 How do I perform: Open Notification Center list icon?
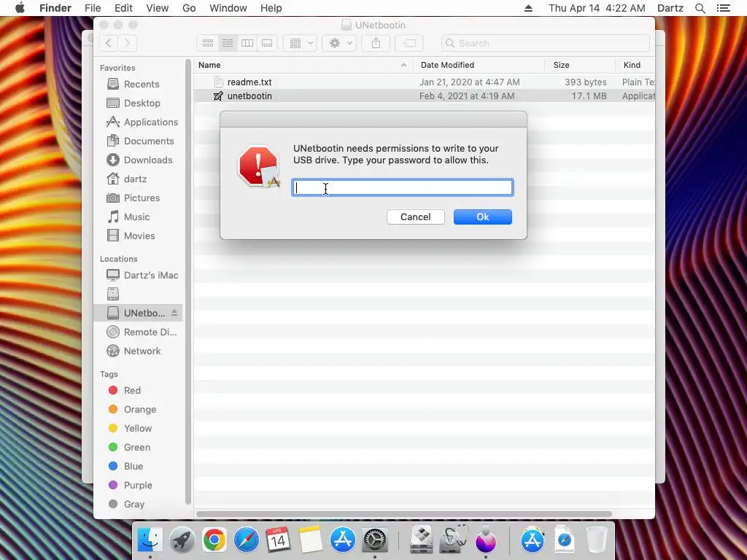724,8
